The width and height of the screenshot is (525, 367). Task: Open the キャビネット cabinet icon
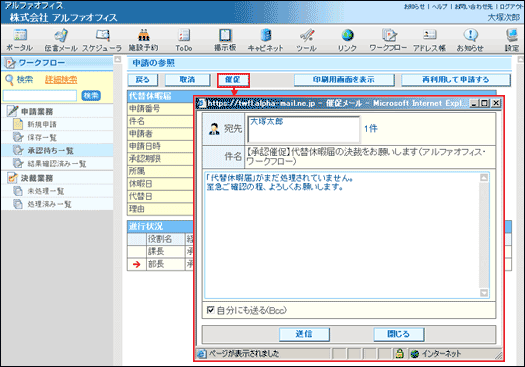coord(266,35)
